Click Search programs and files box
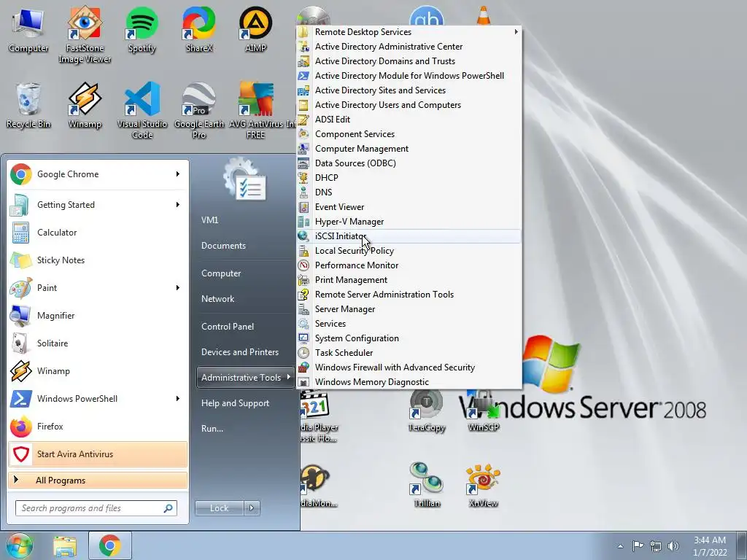 click(96, 508)
